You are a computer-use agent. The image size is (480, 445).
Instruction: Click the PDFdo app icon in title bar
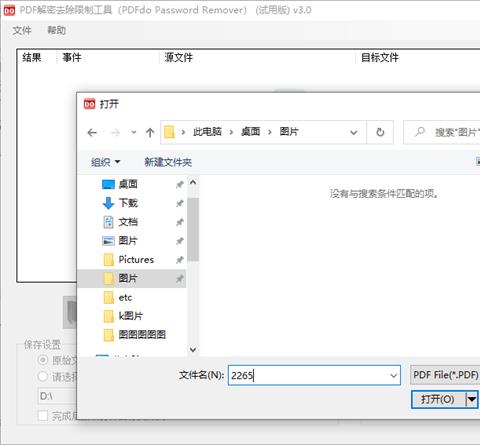tap(9, 11)
